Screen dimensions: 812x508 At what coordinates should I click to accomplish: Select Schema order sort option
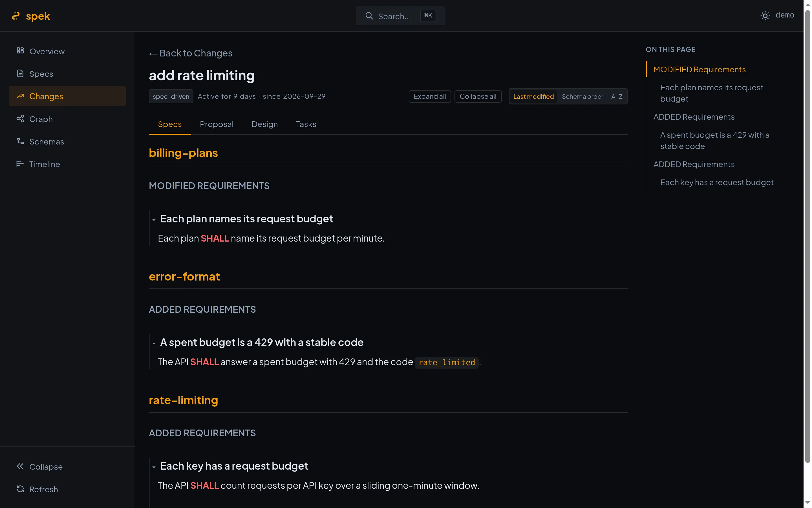[x=582, y=97]
